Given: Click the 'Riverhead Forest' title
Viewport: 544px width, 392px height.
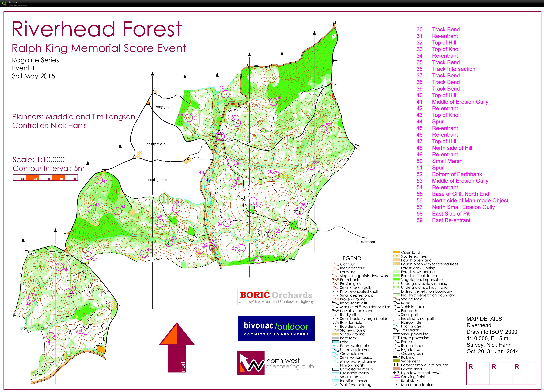Looking at the screenshot, I should [x=97, y=29].
